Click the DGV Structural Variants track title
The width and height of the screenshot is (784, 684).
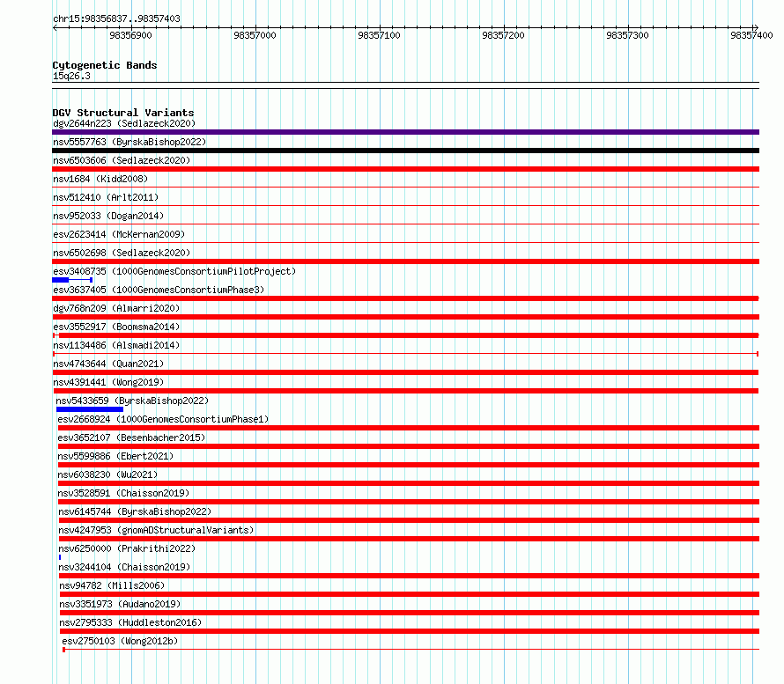pyautogui.click(x=123, y=113)
